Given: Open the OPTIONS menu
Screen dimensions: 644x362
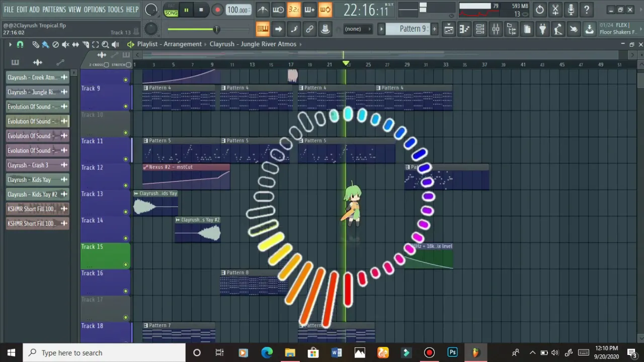Looking at the screenshot, I should (x=95, y=10).
